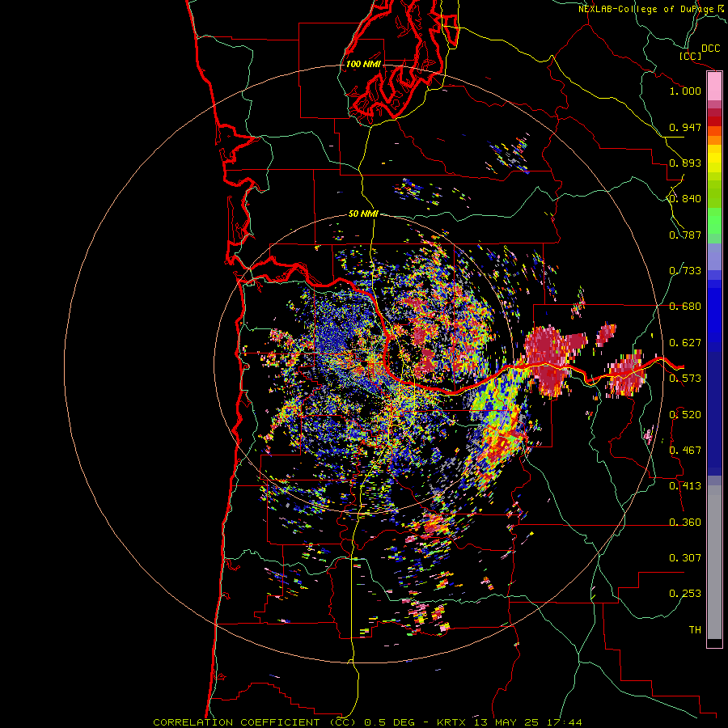This screenshot has height=728, width=728.
Task: Click the 13 MAY 25 date text
Action: tap(506, 722)
